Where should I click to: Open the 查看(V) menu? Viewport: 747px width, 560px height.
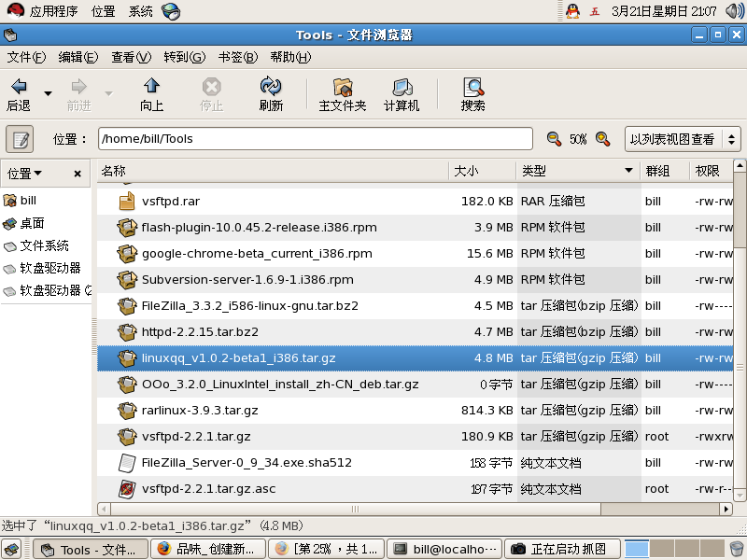pyautogui.click(x=131, y=57)
